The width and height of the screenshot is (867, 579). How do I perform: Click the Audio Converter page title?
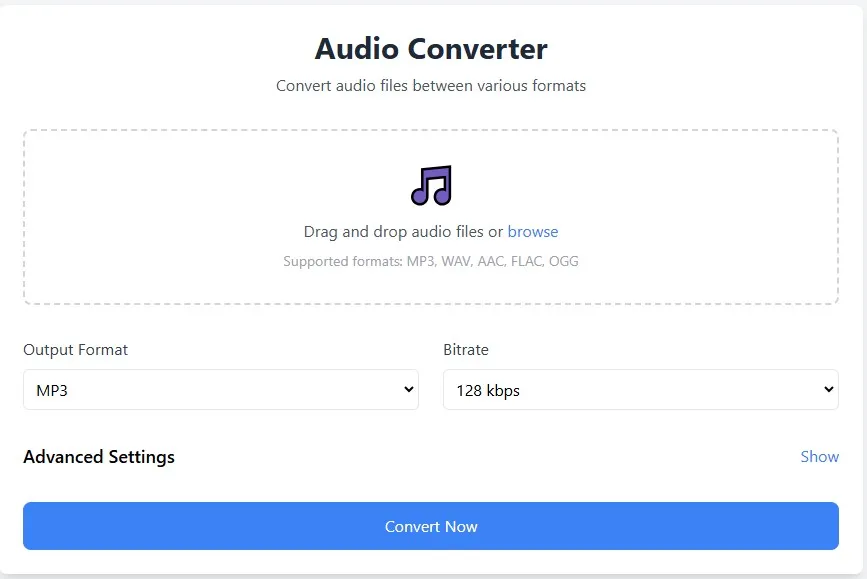430,48
